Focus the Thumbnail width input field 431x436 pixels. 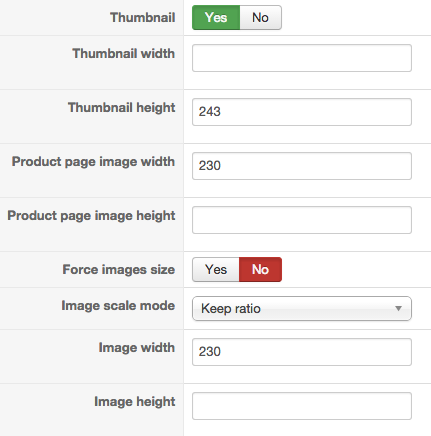tap(302, 58)
